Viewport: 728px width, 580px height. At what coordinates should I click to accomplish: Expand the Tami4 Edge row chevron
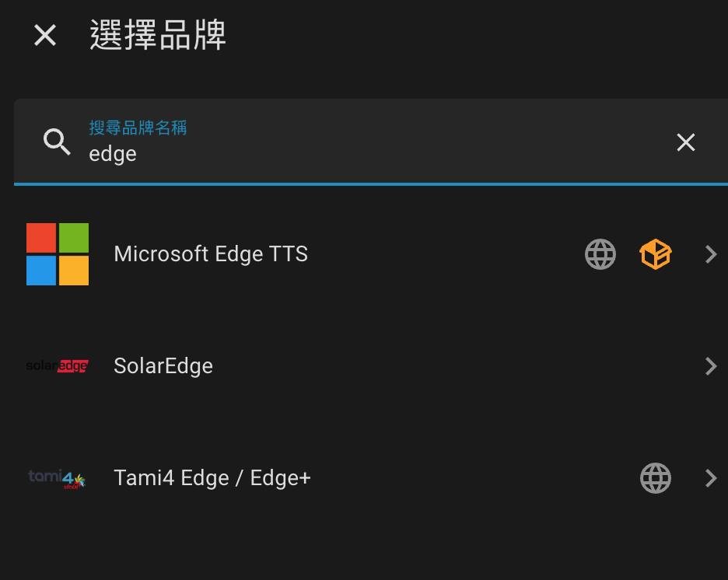point(710,478)
